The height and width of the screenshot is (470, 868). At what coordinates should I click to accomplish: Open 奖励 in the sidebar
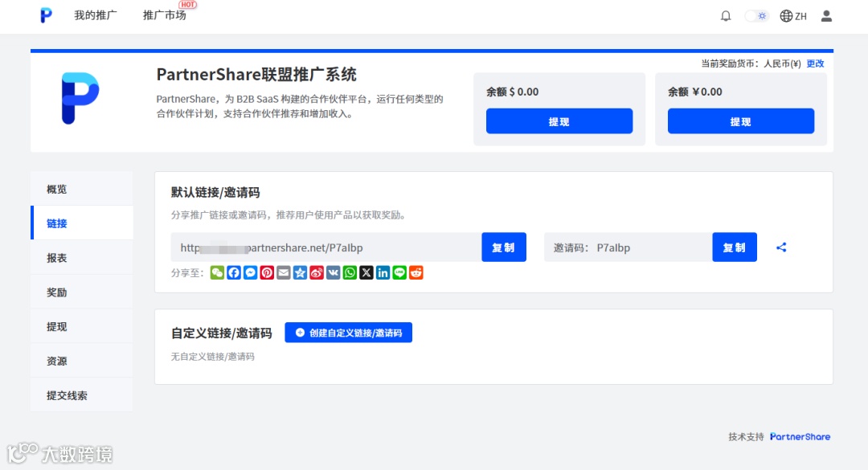tap(82, 292)
